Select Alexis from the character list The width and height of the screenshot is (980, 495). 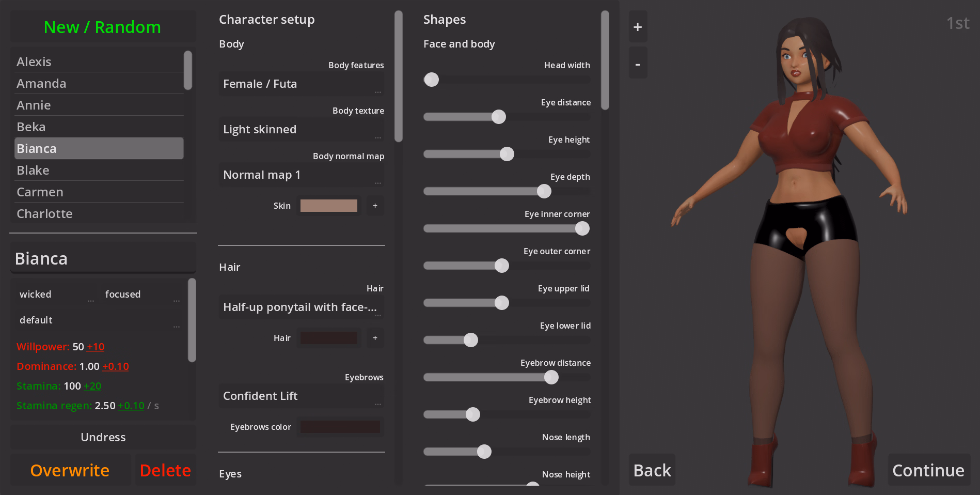click(x=98, y=62)
